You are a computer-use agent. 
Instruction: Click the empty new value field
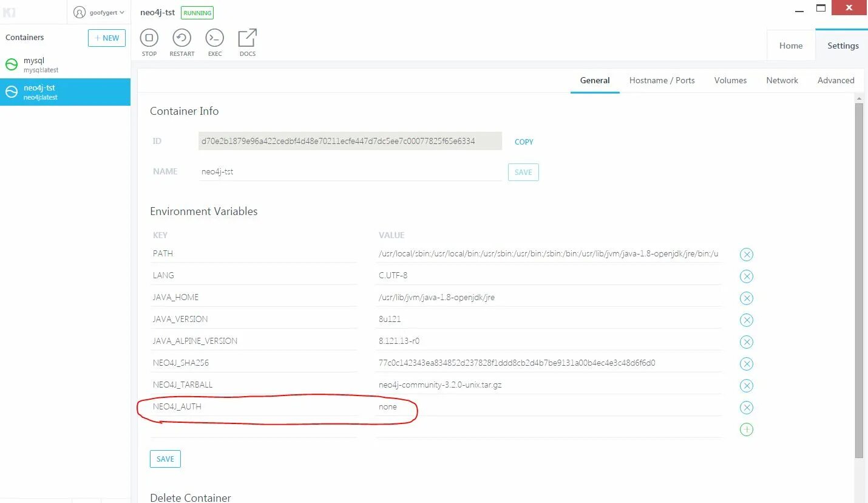click(549, 428)
